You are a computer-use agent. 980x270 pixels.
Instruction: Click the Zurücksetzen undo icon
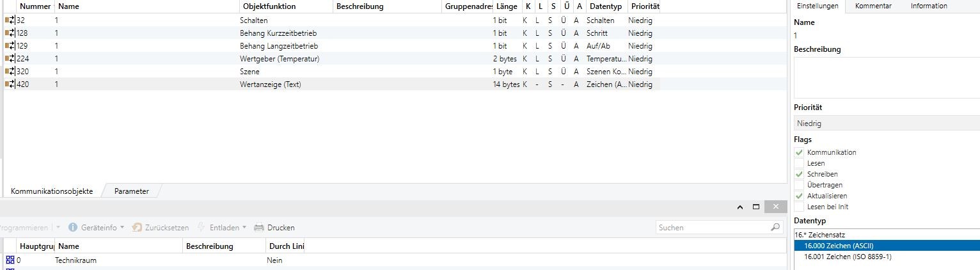click(x=137, y=228)
